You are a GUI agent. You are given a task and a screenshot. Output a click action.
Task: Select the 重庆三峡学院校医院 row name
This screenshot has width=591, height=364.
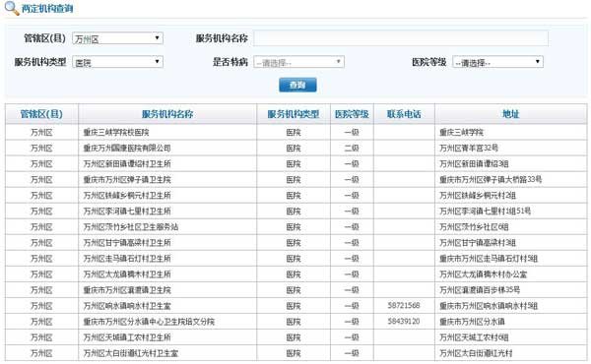click(x=116, y=133)
